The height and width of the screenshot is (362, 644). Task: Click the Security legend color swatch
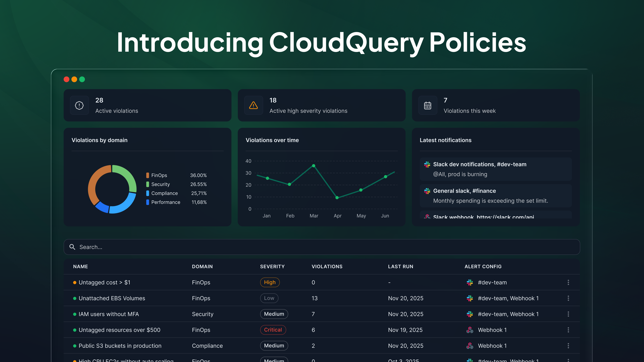148,184
